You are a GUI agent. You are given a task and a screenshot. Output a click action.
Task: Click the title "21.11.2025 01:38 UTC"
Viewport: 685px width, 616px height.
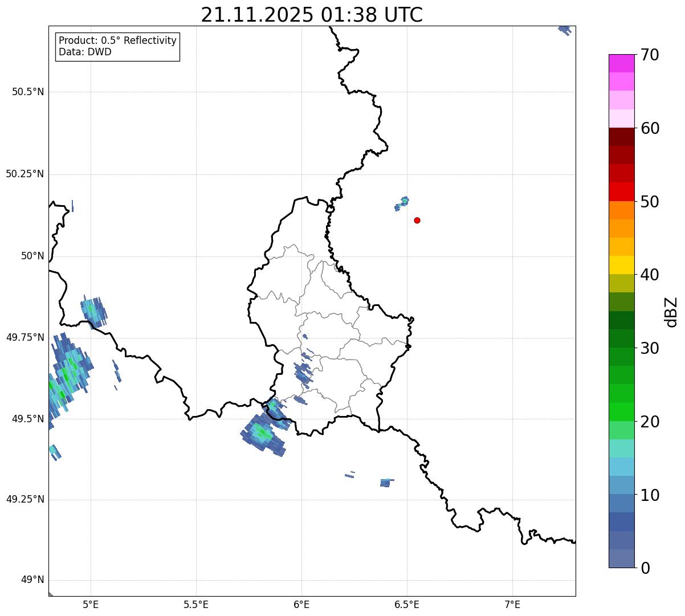(x=312, y=15)
